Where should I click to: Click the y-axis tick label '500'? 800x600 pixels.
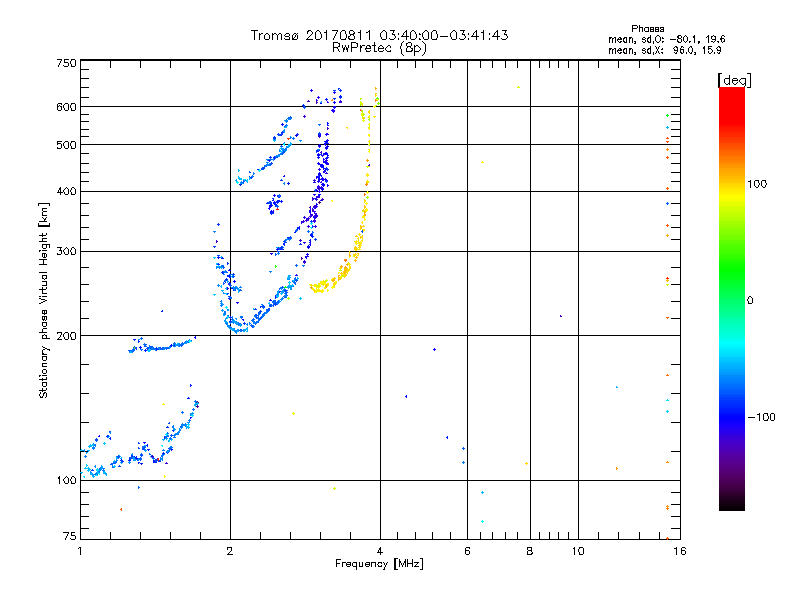pyautogui.click(x=66, y=145)
